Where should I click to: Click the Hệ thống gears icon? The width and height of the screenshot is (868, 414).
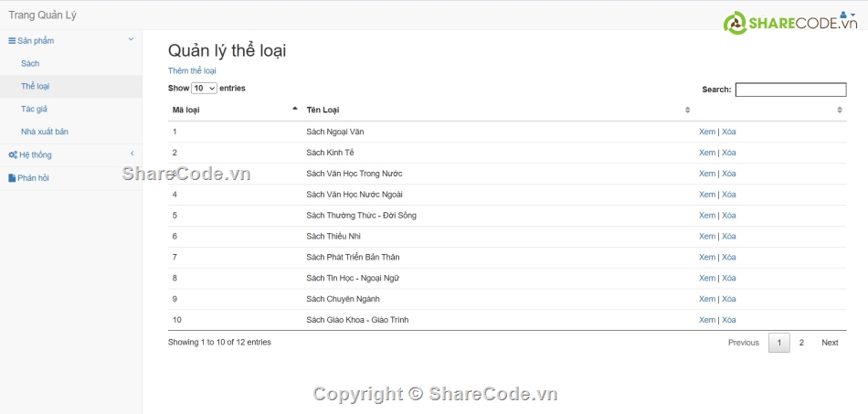point(13,155)
